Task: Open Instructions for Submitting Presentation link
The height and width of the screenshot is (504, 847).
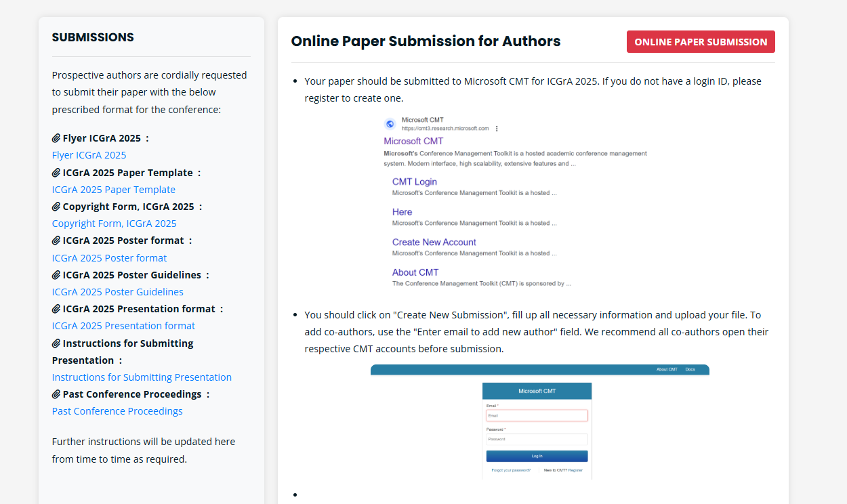Action: (142, 377)
